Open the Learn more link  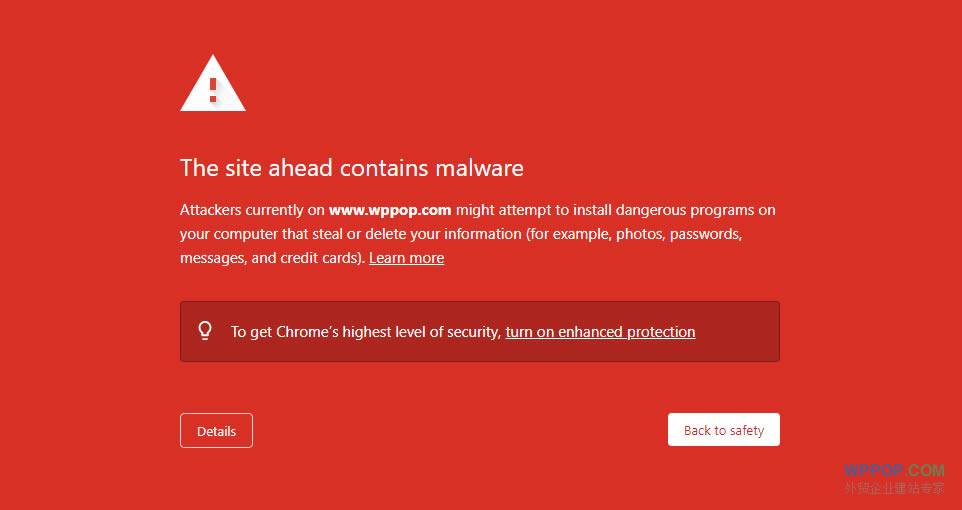click(x=406, y=258)
